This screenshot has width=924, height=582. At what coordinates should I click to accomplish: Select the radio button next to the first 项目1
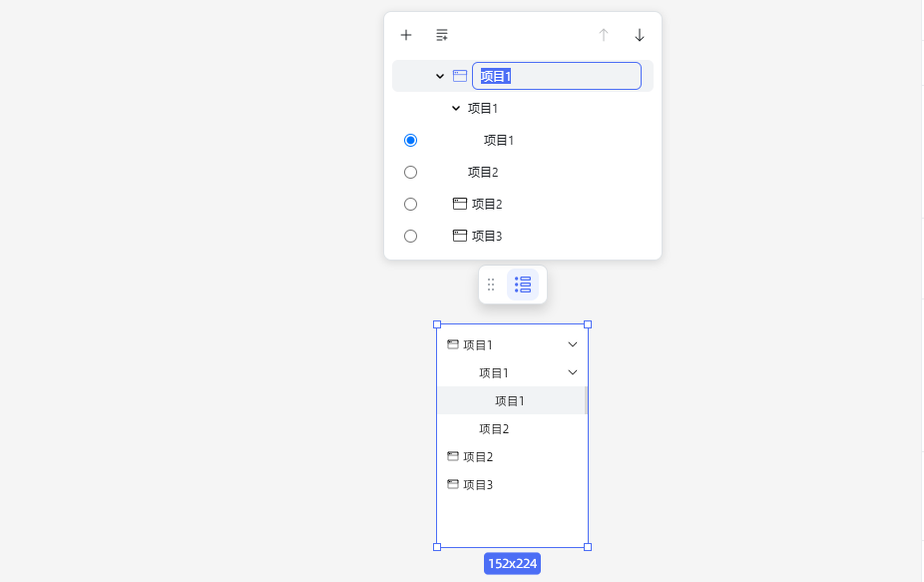coord(410,140)
